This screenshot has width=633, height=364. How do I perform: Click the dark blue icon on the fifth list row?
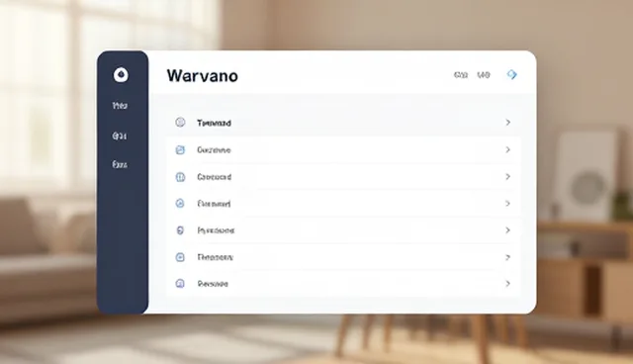coord(180,230)
